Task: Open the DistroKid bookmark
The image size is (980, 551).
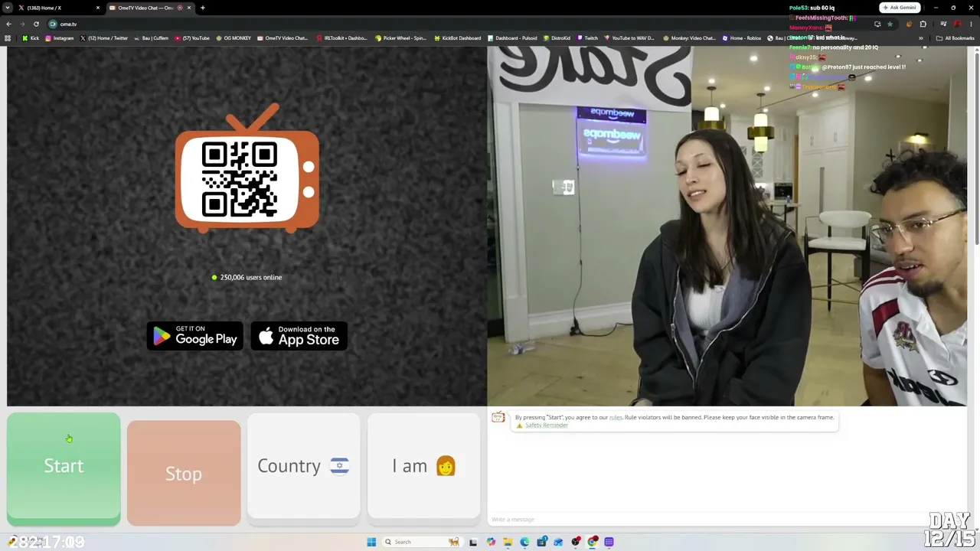Action: tap(557, 38)
